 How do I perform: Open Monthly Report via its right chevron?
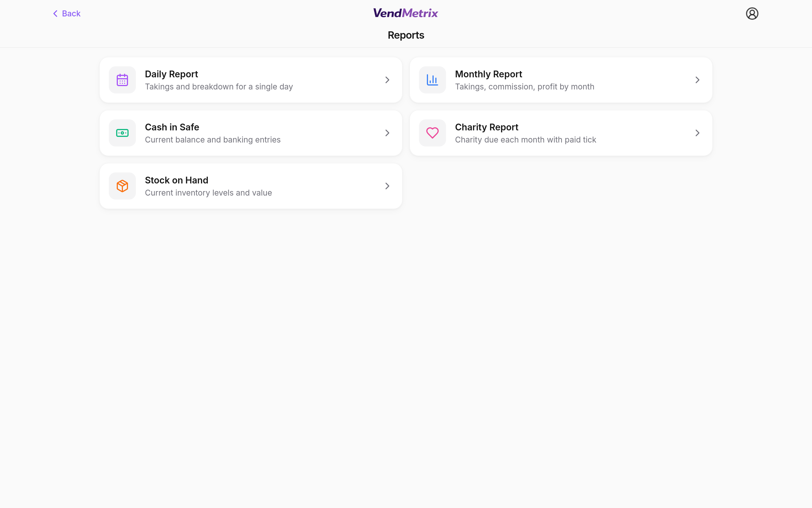pos(697,80)
